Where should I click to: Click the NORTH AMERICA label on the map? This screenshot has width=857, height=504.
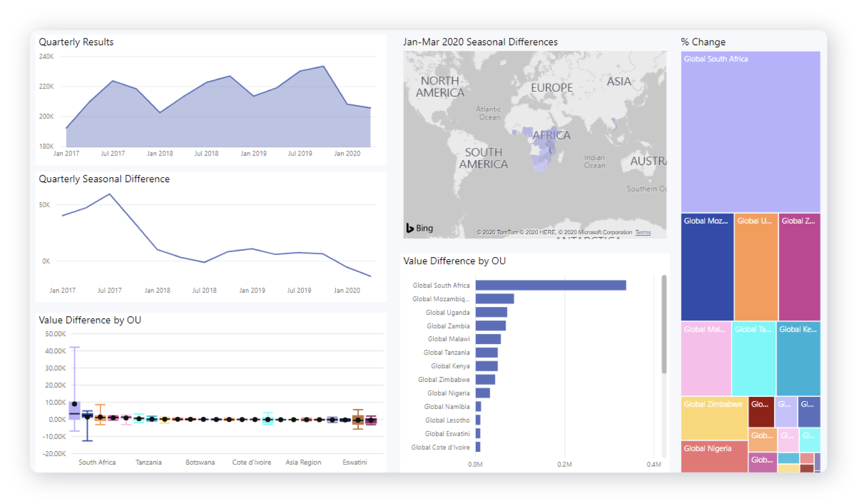pos(440,87)
